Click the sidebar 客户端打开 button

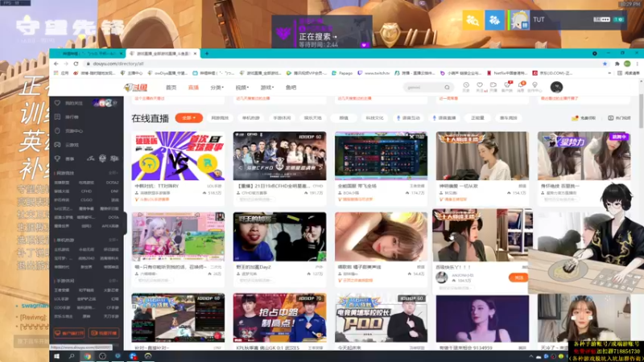coord(69,333)
